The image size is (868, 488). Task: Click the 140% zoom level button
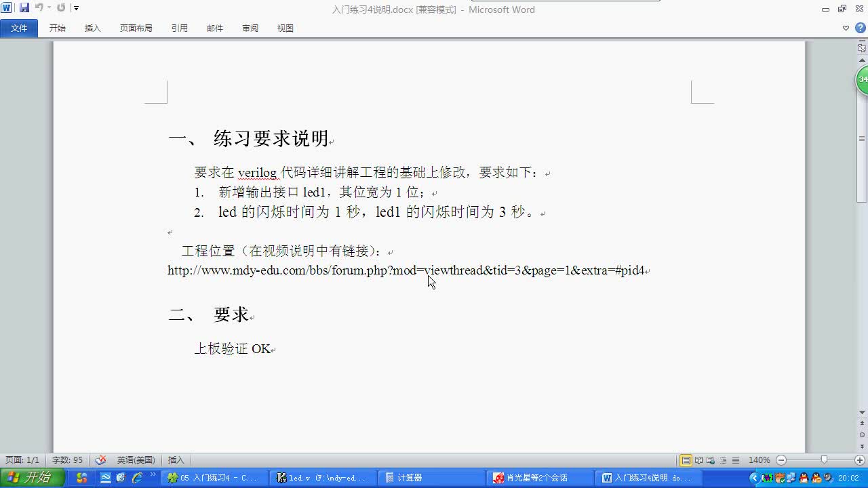759,460
